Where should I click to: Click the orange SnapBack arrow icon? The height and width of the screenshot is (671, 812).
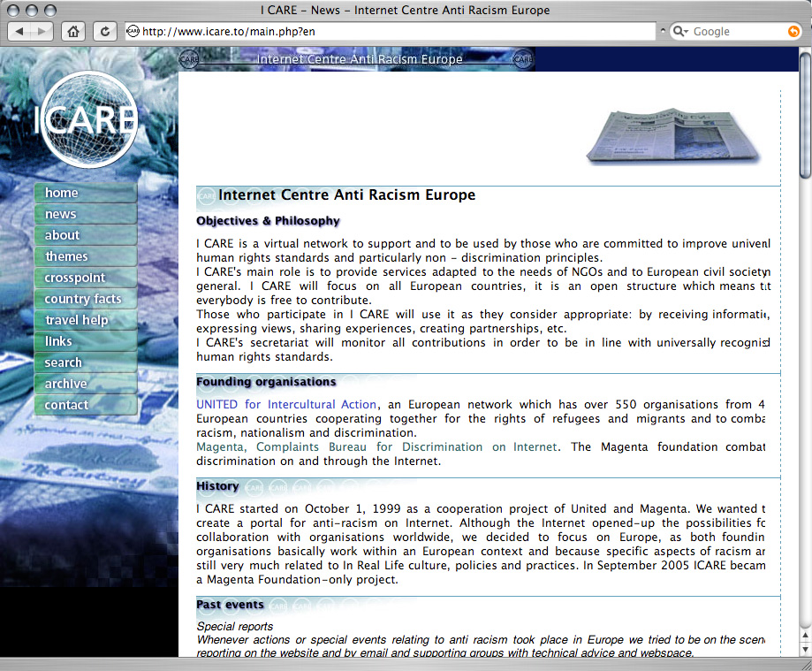793,31
